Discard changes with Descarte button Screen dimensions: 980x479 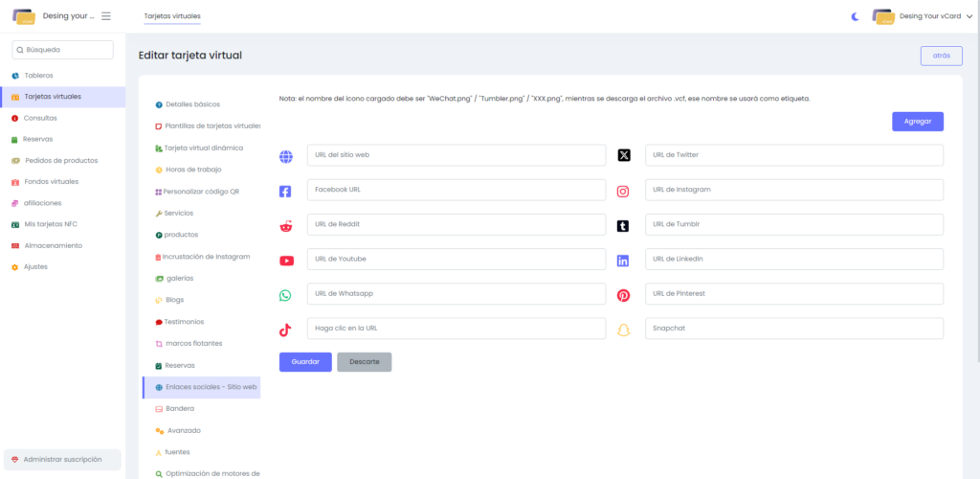(x=364, y=362)
